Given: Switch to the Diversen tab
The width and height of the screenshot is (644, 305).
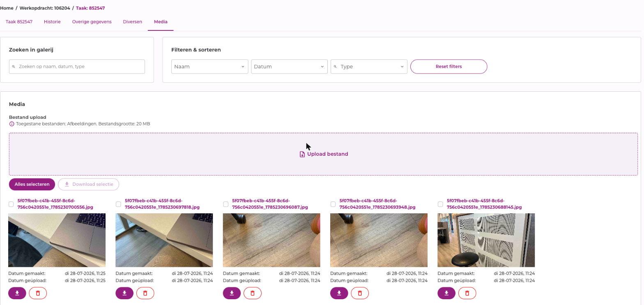Looking at the screenshot, I should [133, 22].
